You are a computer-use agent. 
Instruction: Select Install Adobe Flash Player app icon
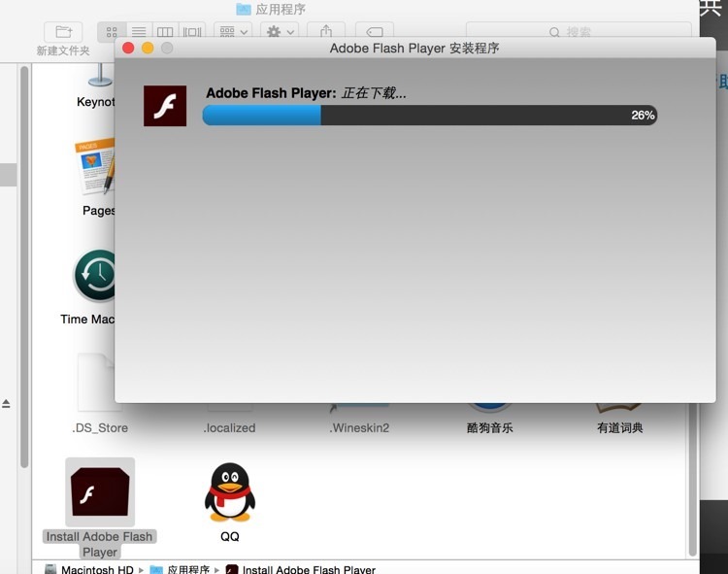pyautogui.click(x=100, y=491)
